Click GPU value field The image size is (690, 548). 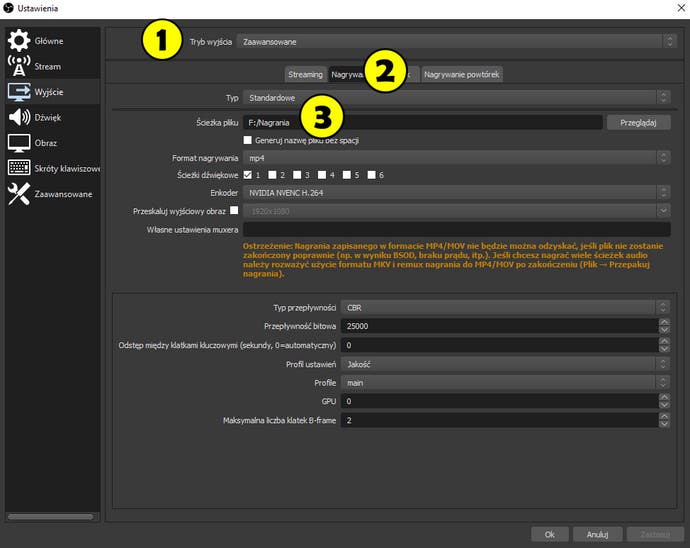[500, 401]
